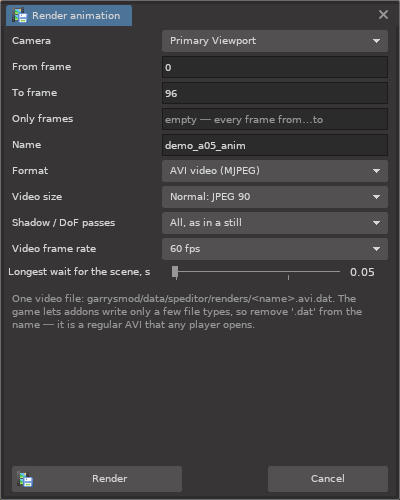The width and height of the screenshot is (400, 500).
Task: Expand the Video size dropdown
Action: tap(275, 197)
